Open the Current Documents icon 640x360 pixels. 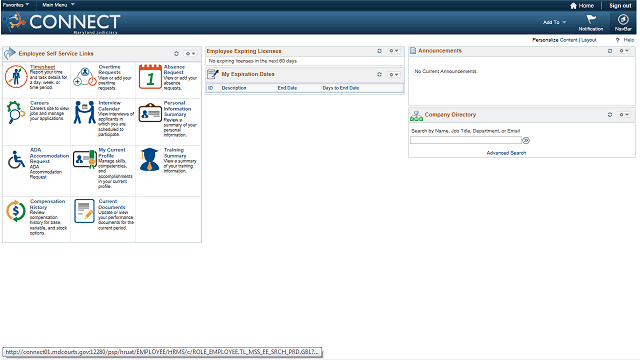pos(84,211)
